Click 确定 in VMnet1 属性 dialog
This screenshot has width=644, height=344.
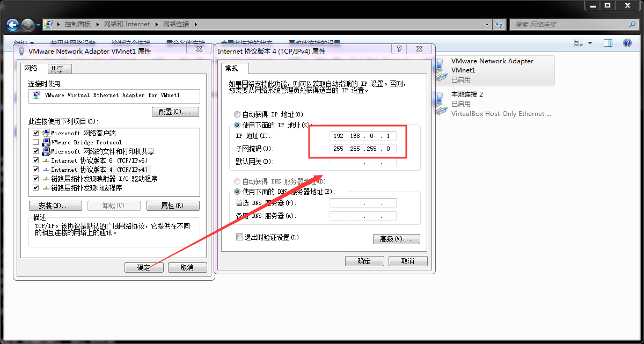tap(144, 267)
